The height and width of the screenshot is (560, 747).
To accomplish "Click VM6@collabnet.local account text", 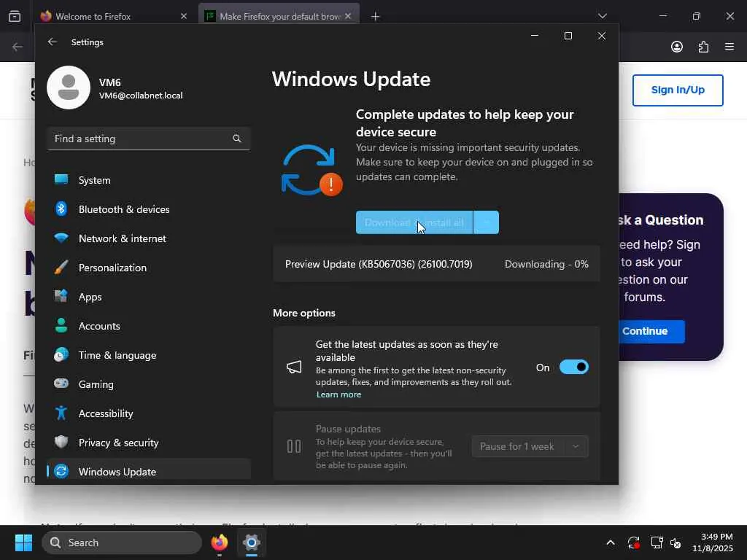I will 141,96.
